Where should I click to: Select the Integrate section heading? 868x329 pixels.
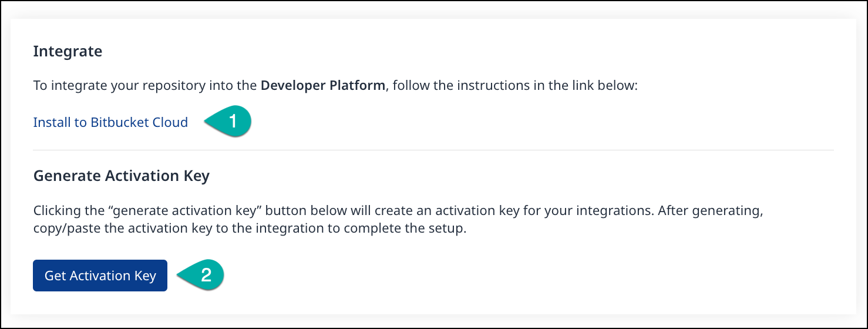pos(68,51)
